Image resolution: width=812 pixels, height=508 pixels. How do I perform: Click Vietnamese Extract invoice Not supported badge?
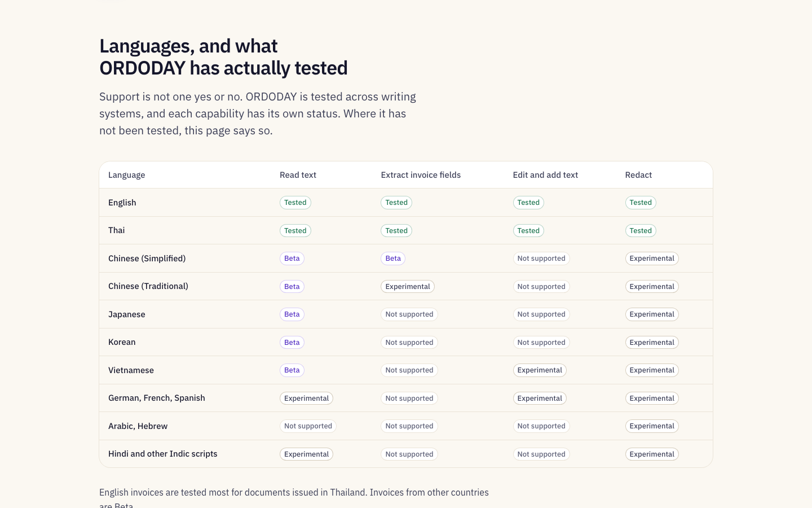pyautogui.click(x=409, y=370)
